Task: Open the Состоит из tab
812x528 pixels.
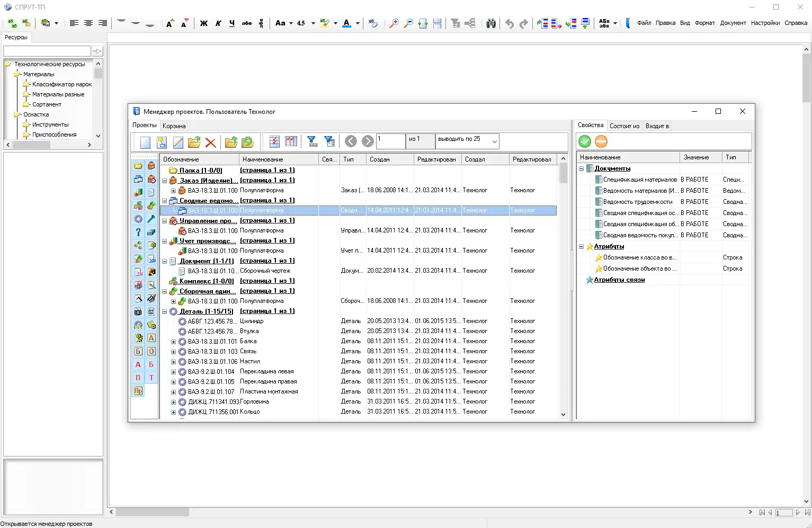Action: tap(624, 126)
